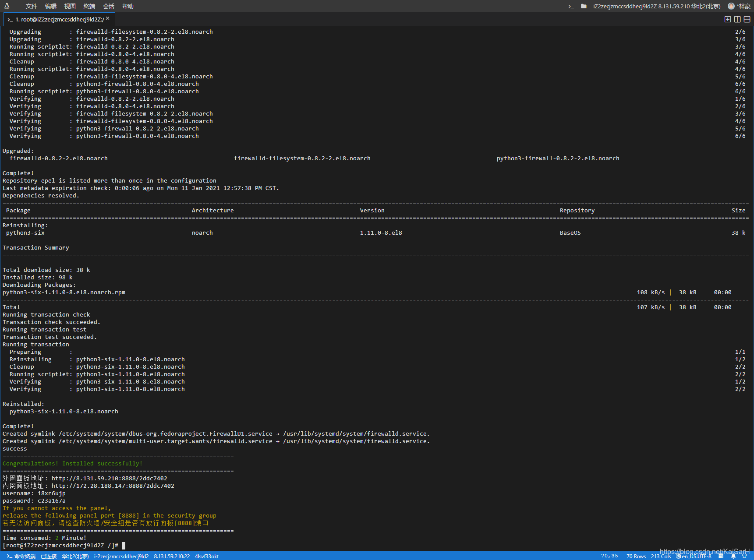The height and width of the screenshot is (560, 754).
Task: Click the username value i8xr6ujp
Action: click(52, 493)
